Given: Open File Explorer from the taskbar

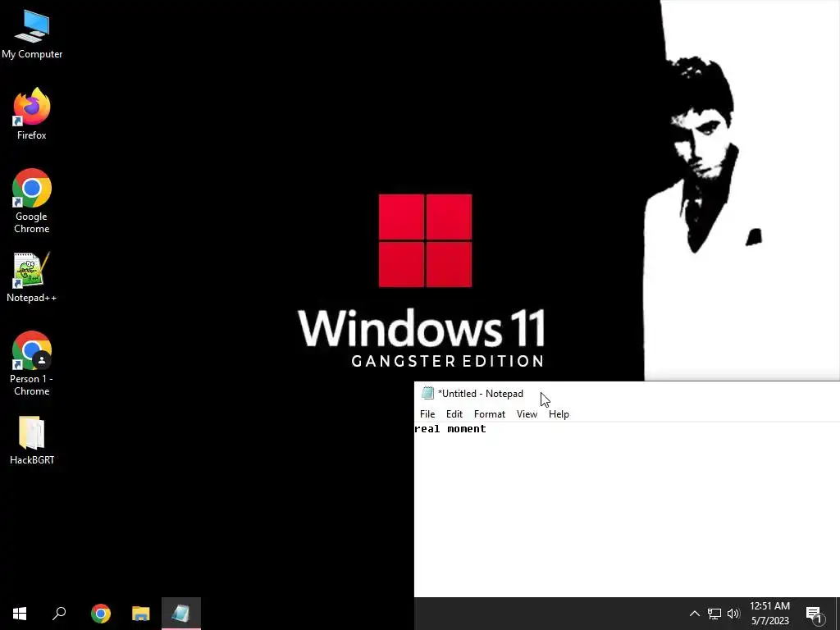Looking at the screenshot, I should (141, 614).
